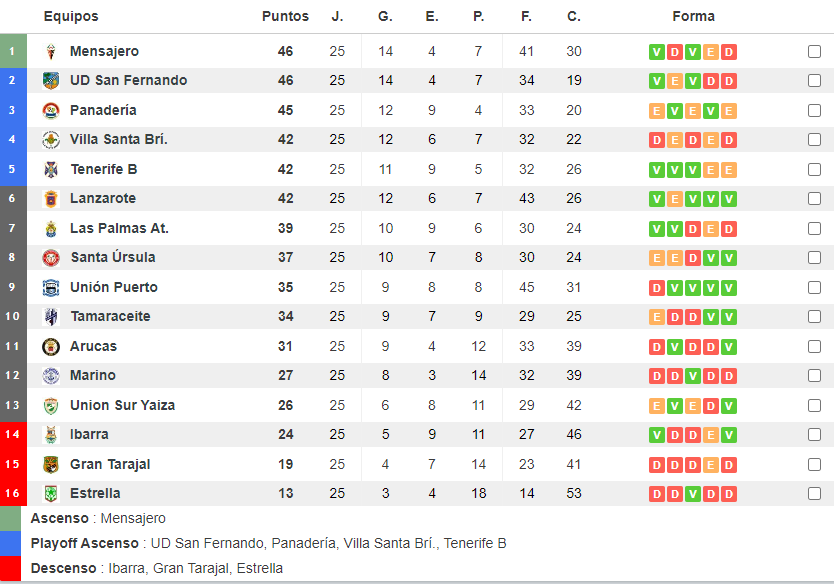The height and width of the screenshot is (584, 834).
Task: Click Mensajero's most recent form result badge
Action: pos(729,52)
